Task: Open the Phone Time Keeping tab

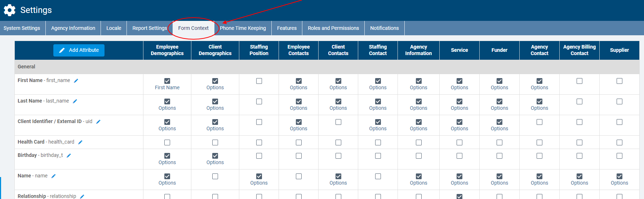Action: (x=243, y=28)
